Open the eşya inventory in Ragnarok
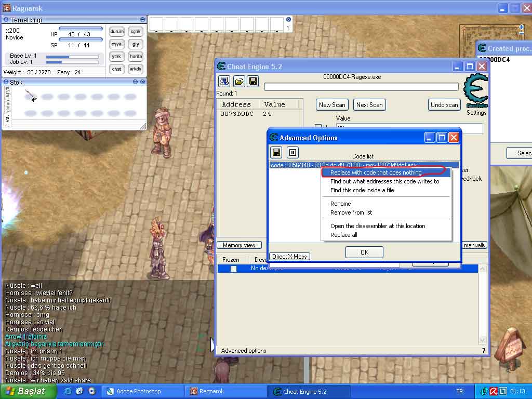This screenshot has height=399, width=532. 116,44
